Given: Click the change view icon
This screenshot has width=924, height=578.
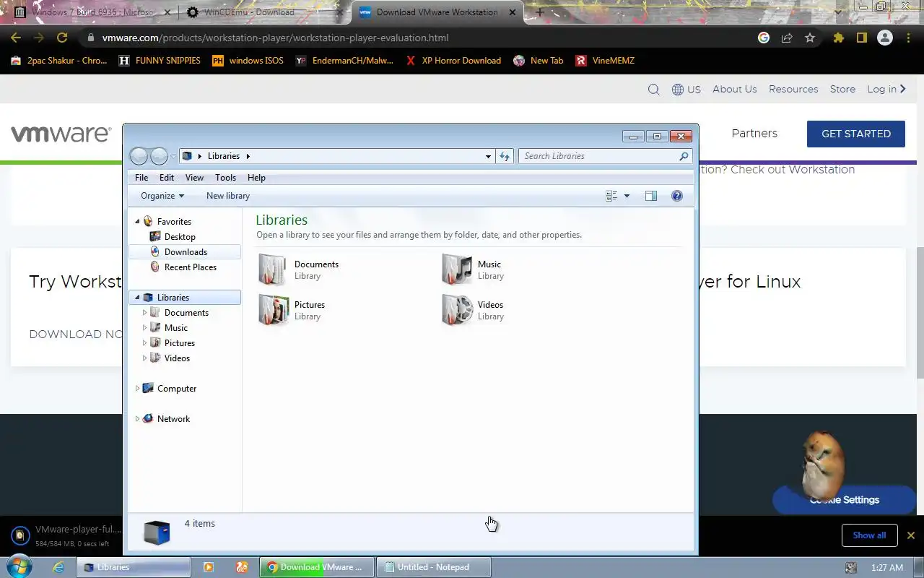Looking at the screenshot, I should [611, 196].
